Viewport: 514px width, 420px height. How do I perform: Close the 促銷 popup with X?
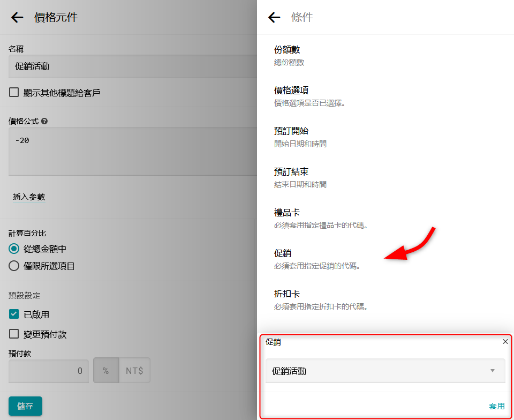[x=505, y=342]
